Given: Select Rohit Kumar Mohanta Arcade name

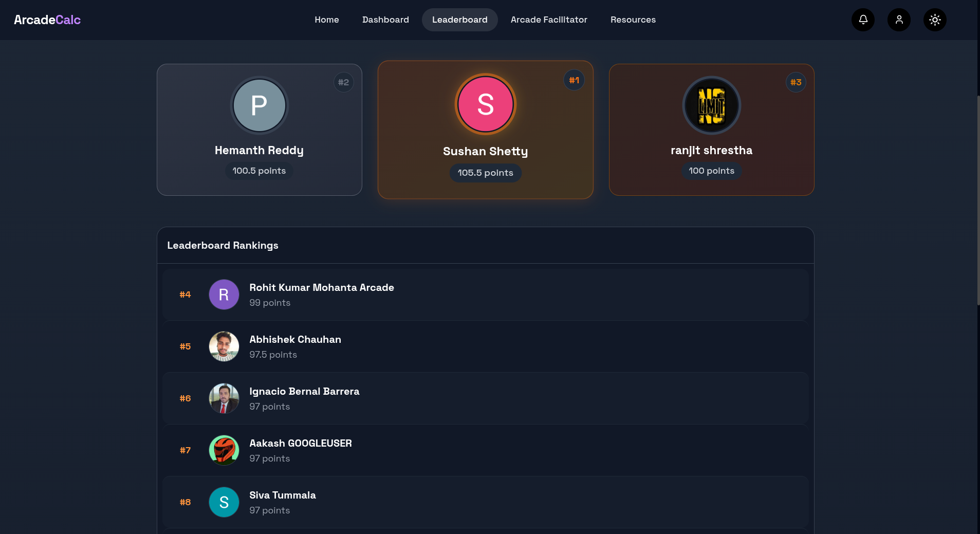Looking at the screenshot, I should [x=322, y=288].
